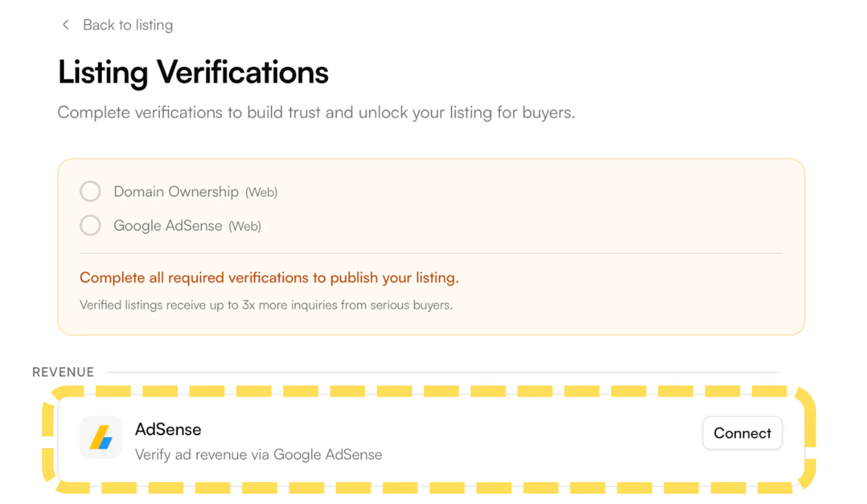Click the AdSense logo icon
The height and width of the screenshot is (504, 867).
[101, 437]
